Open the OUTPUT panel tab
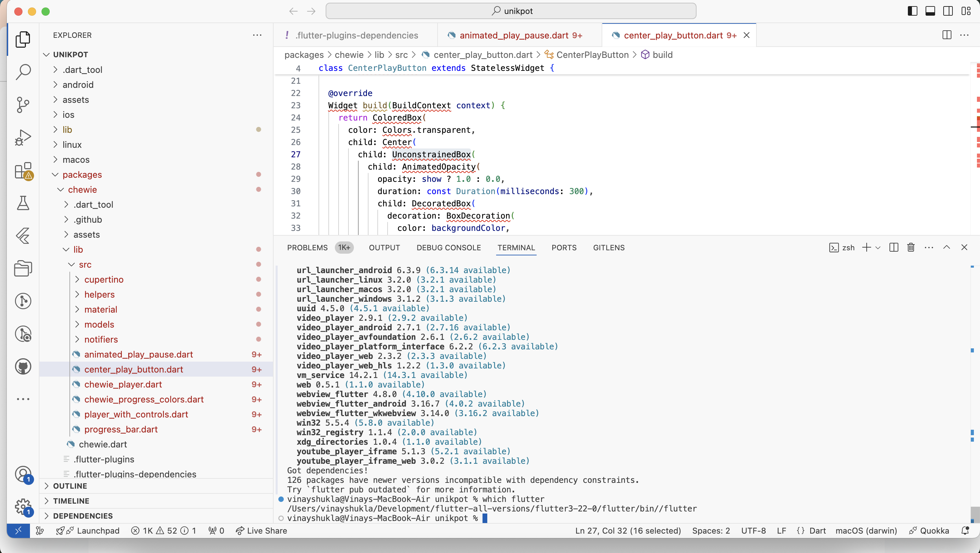The image size is (980, 553). (384, 247)
